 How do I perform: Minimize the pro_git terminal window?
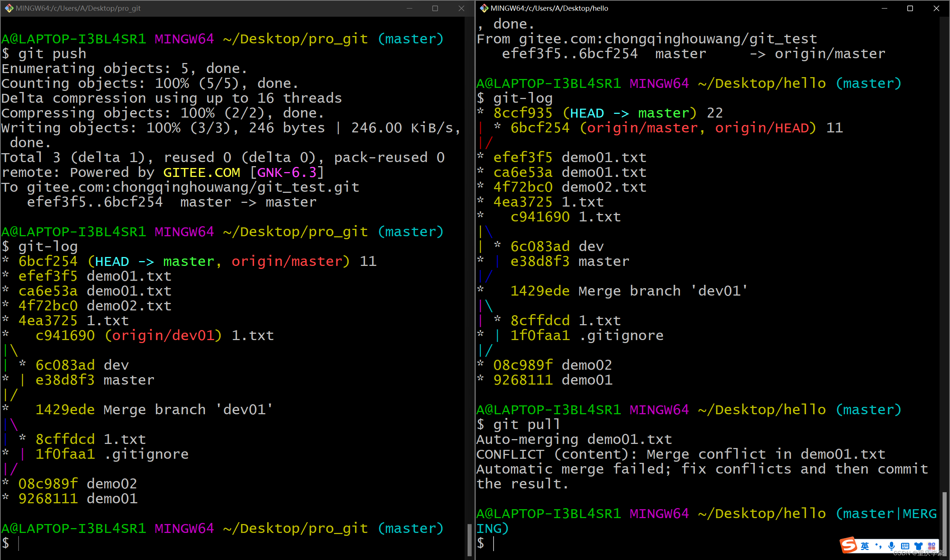tap(409, 8)
